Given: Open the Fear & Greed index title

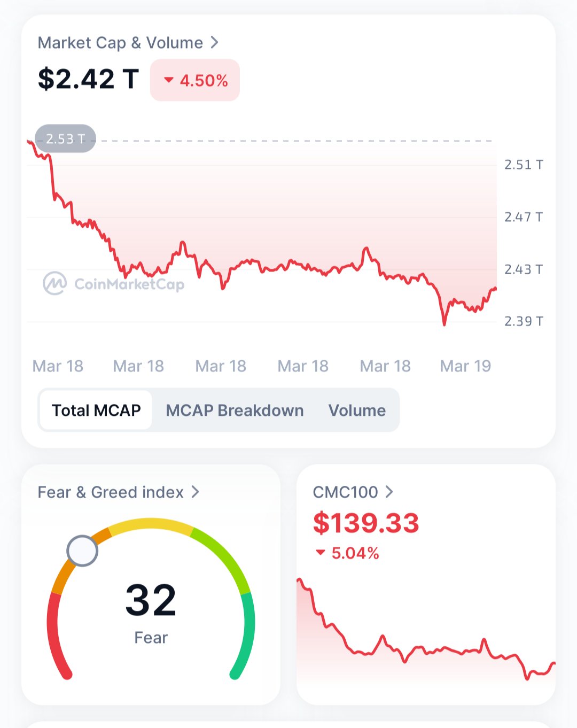Looking at the screenshot, I should (x=111, y=492).
